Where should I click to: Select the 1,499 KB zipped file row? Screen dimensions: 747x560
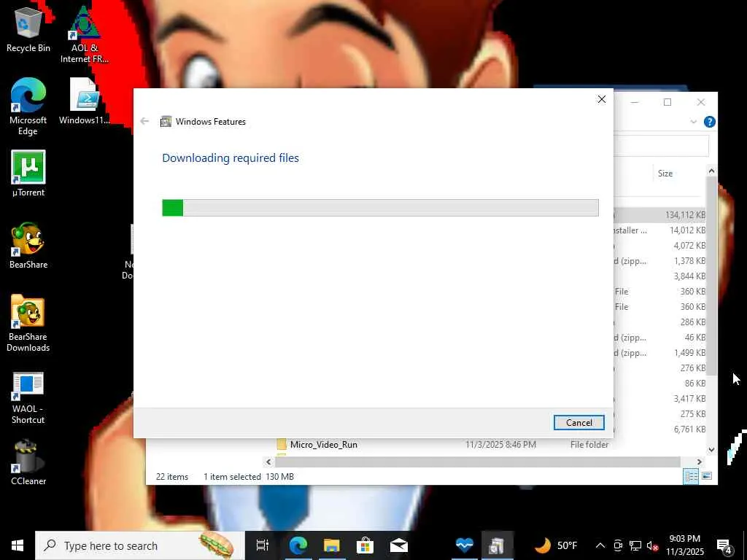tap(660, 353)
